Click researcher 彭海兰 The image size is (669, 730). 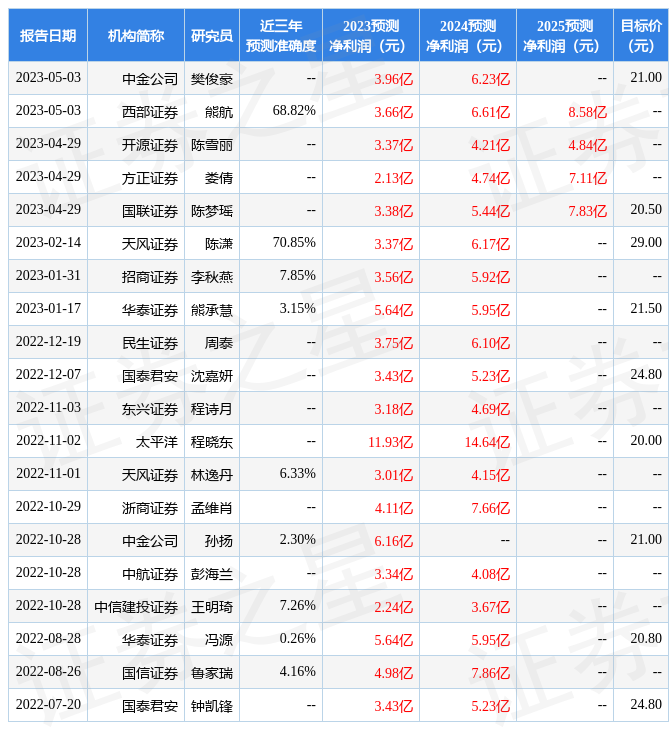coord(212,575)
